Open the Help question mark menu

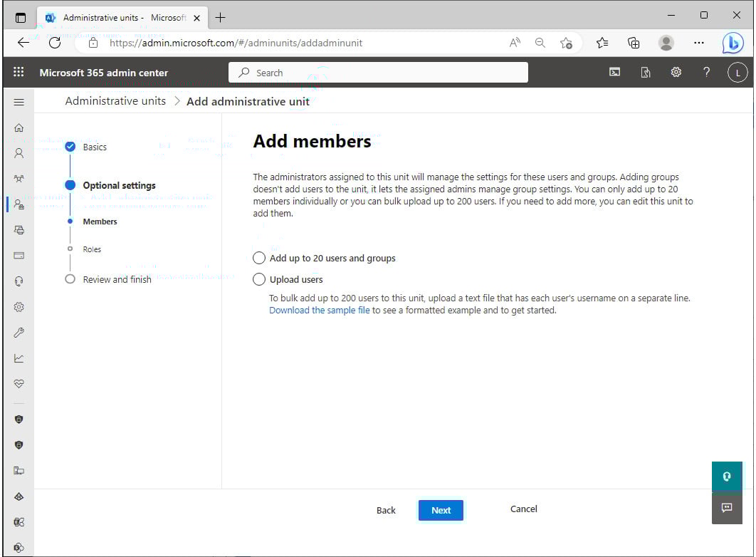[706, 72]
